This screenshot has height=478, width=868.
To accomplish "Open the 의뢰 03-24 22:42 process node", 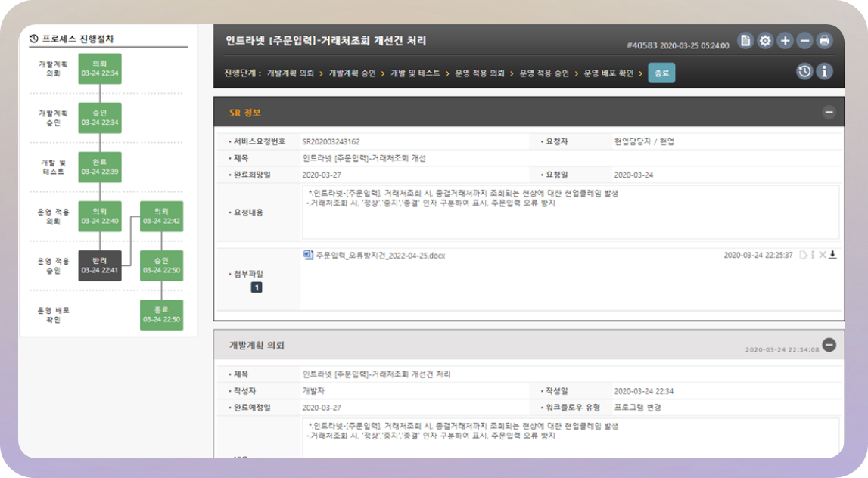I will pos(162,216).
